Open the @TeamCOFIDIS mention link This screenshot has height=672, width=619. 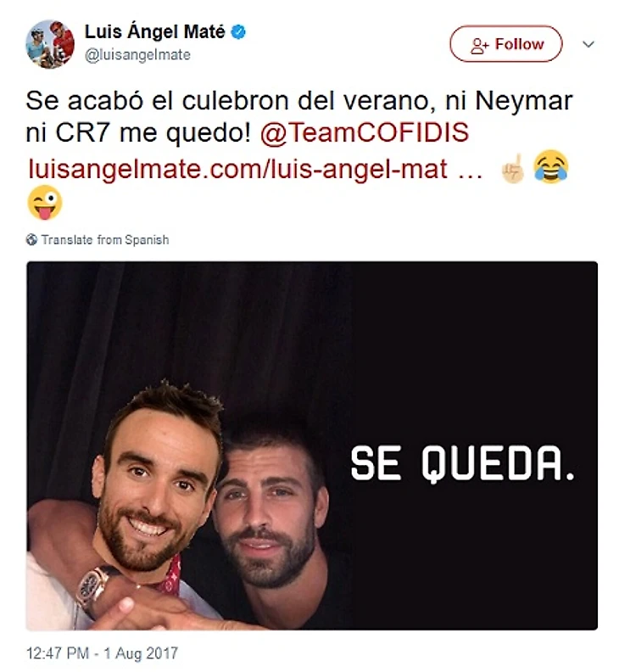pyautogui.click(x=365, y=132)
